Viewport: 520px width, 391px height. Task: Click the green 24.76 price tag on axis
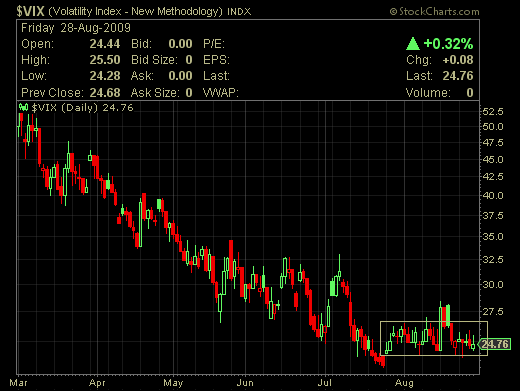point(494,344)
